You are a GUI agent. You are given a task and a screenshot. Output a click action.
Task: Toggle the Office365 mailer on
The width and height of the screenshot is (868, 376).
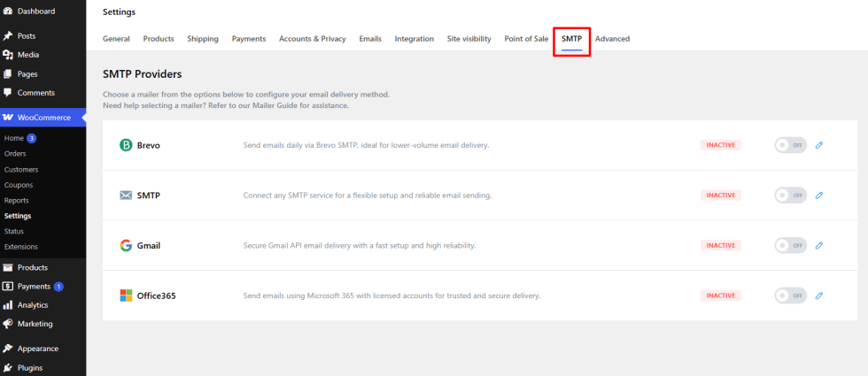(x=790, y=295)
